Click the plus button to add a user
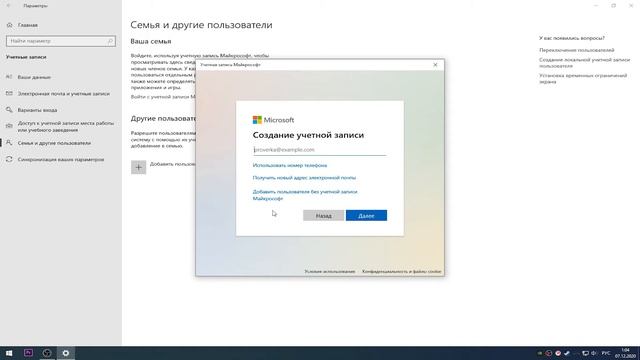 pos(138,167)
